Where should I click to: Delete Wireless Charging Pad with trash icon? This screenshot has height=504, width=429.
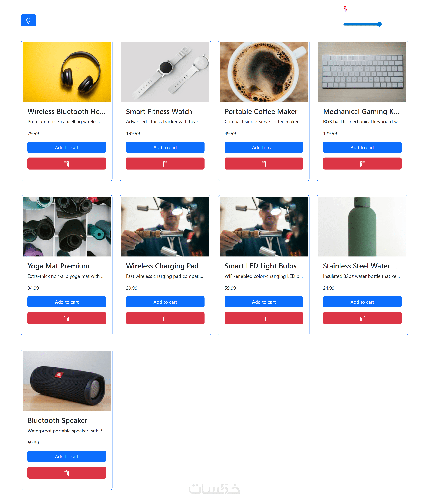tap(165, 318)
